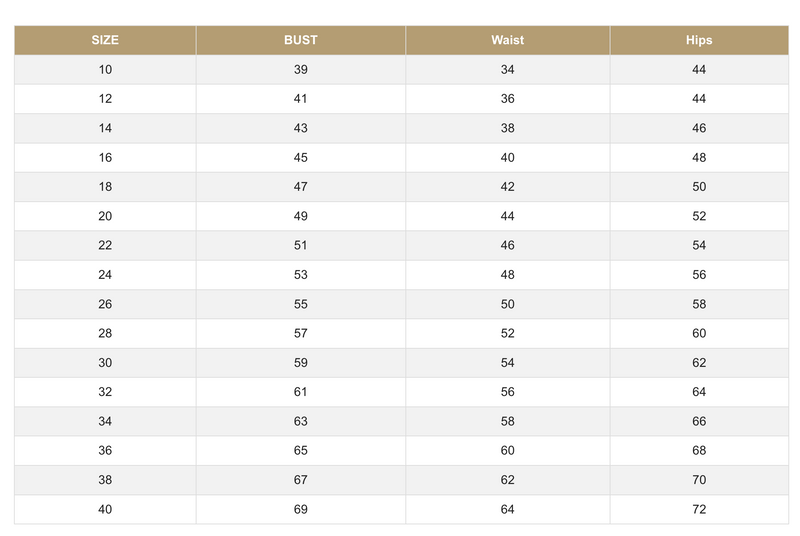Click the Waist column header

[507, 40]
